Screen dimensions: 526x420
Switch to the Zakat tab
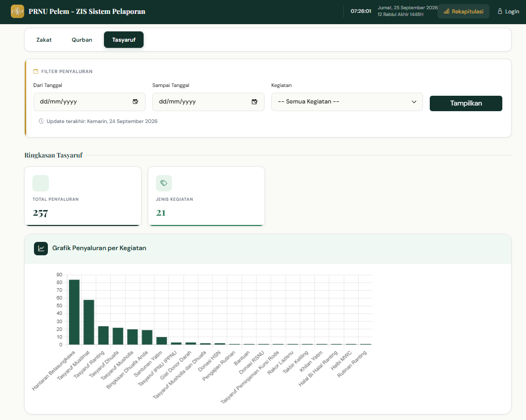pyautogui.click(x=44, y=40)
